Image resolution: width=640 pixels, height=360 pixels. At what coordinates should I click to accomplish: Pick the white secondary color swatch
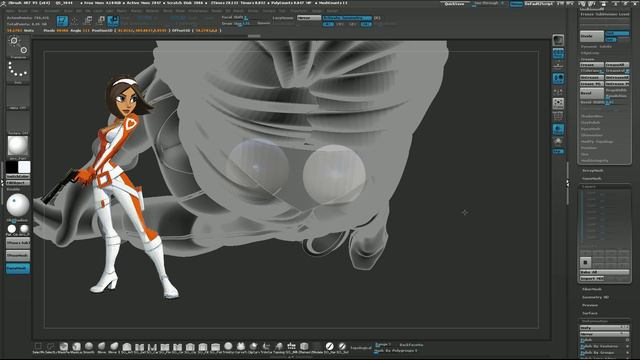tap(24, 167)
